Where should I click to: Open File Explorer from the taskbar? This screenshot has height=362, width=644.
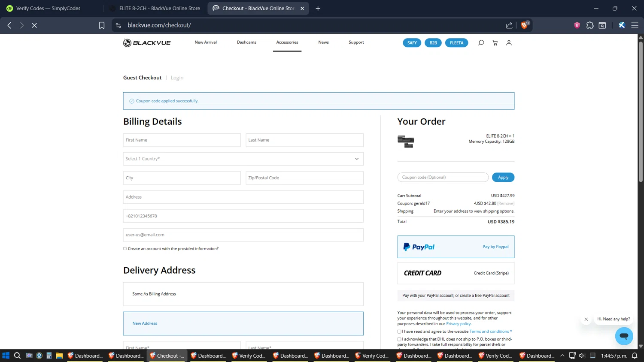click(59, 356)
